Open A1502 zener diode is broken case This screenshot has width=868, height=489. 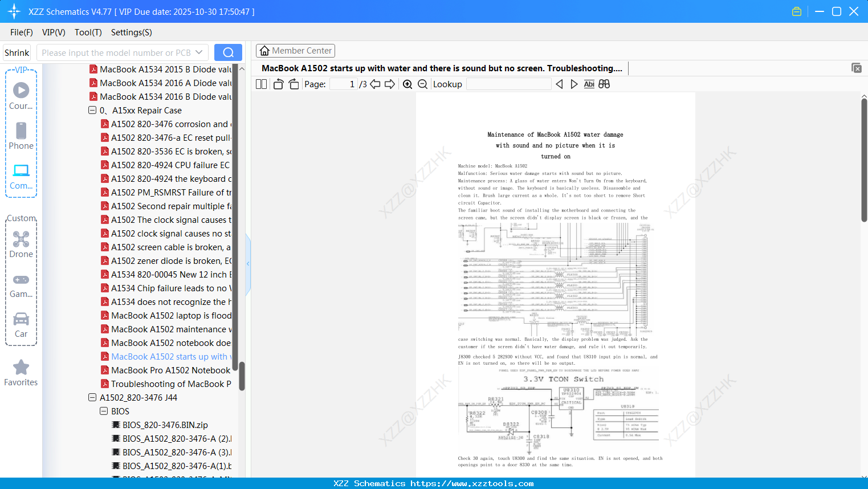click(165, 260)
